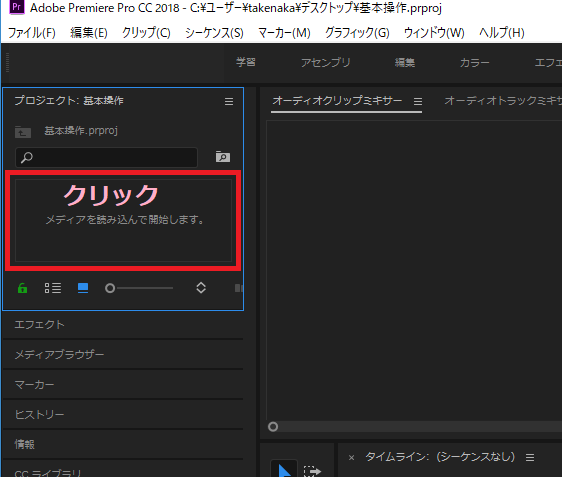The height and width of the screenshot is (477, 562).
Task: Open the クリップ(C) menu
Action: [x=146, y=33]
